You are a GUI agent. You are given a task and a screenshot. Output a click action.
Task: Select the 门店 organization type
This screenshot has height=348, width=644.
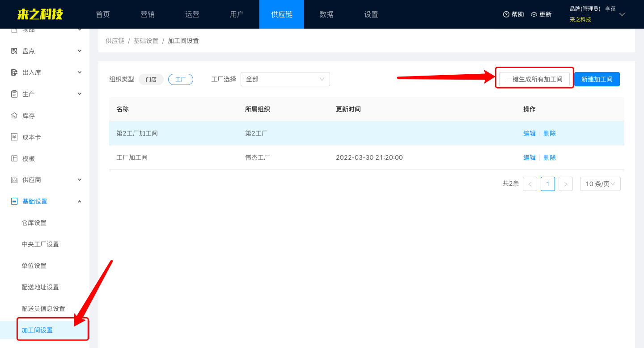coord(151,79)
